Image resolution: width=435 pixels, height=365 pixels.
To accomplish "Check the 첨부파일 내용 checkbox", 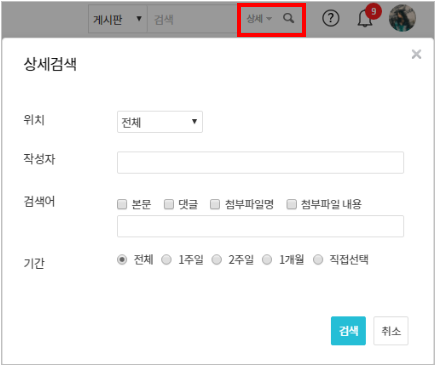I will (x=292, y=204).
